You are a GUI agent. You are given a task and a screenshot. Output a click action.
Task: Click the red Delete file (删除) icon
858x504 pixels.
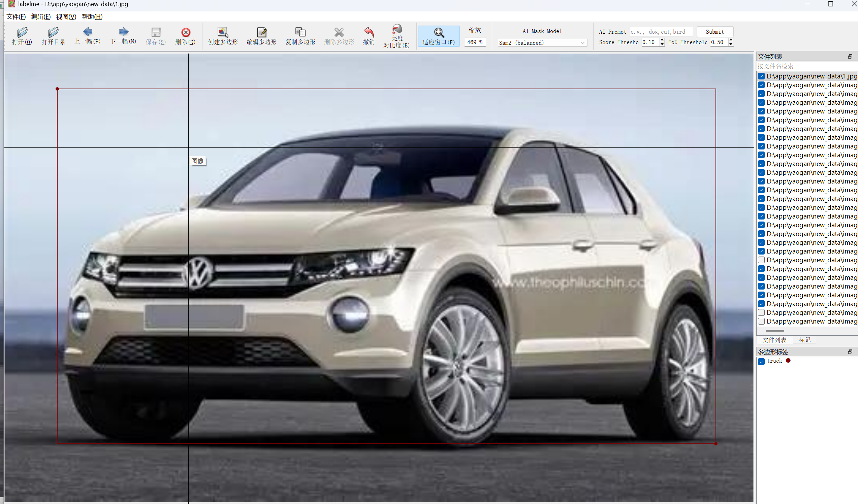click(x=186, y=33)
